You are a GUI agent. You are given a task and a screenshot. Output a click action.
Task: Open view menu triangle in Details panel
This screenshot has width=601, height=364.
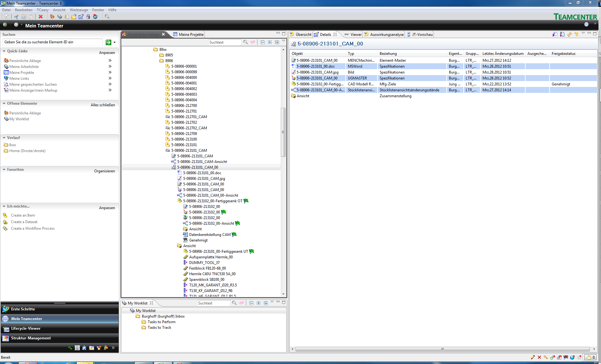coord(583,33)
